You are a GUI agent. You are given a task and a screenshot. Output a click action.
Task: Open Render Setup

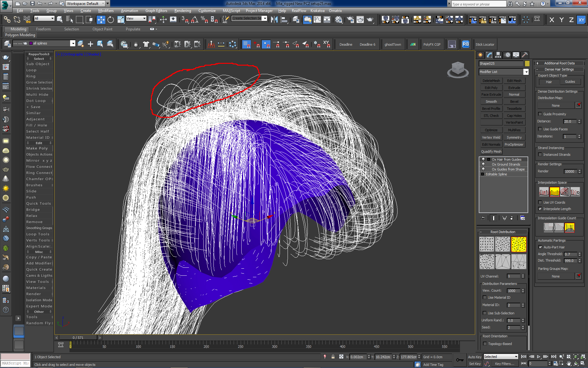350,20
